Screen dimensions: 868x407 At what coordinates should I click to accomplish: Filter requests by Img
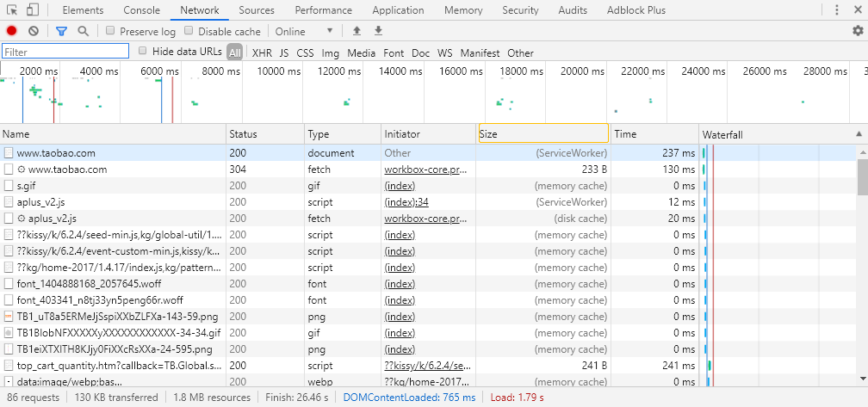click(x=331, y=53)
